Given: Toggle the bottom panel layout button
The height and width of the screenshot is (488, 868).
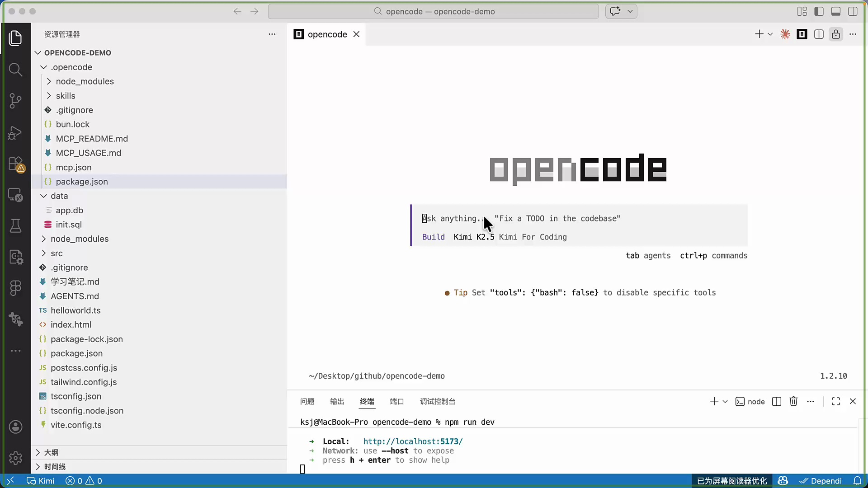Looking at the screenshot, I should [x=836, y=11].
